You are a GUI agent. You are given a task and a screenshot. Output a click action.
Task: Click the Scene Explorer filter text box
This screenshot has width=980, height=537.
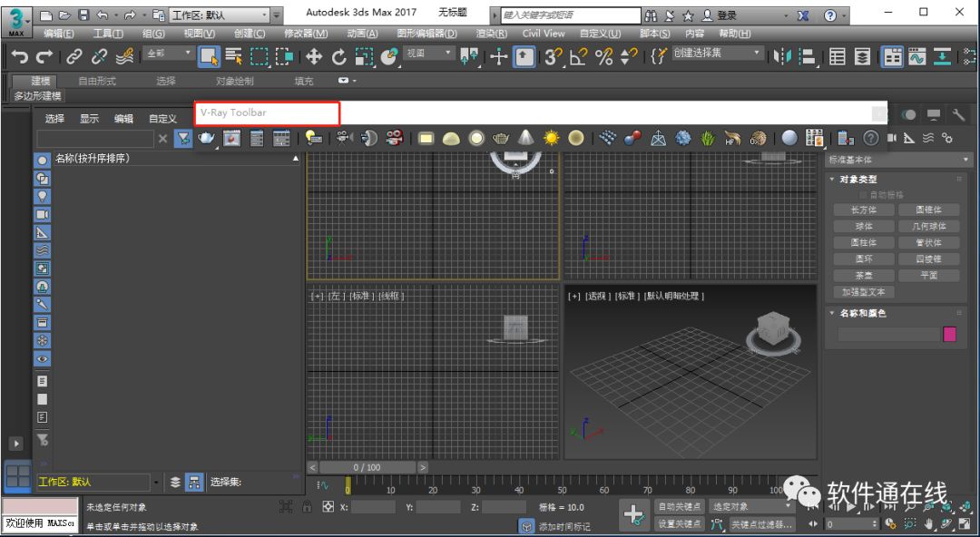95,138
